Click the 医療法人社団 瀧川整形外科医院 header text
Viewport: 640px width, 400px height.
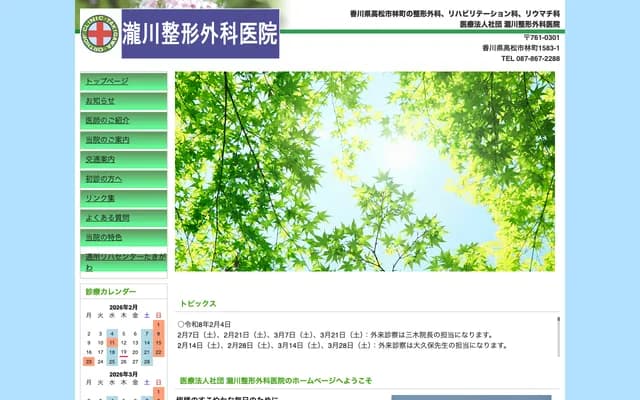[x=510, y=24]
